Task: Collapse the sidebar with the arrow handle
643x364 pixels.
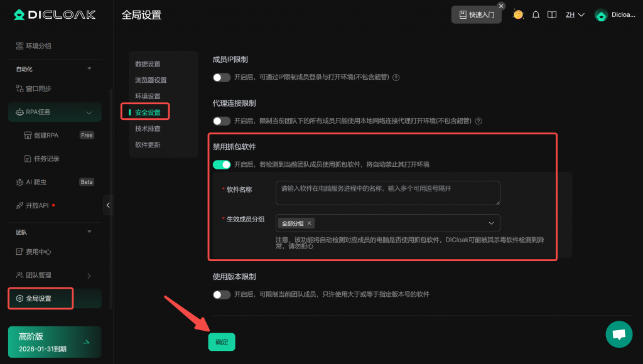Action: click(108, 205)
